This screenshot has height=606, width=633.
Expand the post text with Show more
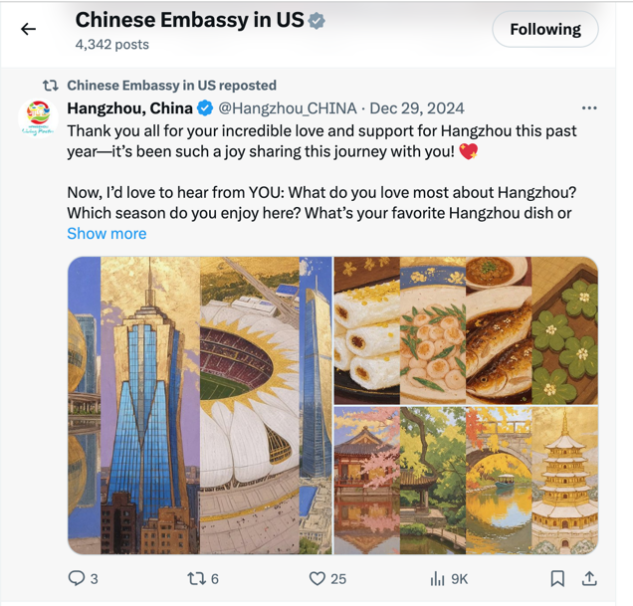tap(107, 233)
